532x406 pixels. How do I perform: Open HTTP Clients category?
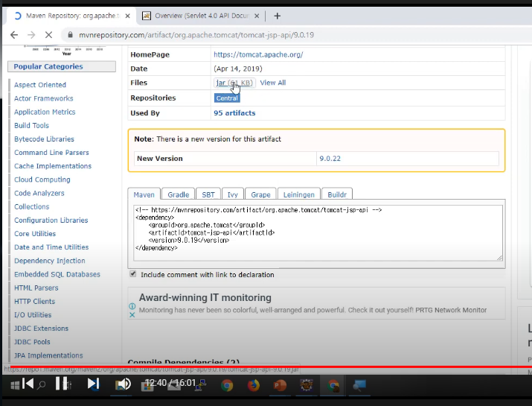tap(34, 302)
